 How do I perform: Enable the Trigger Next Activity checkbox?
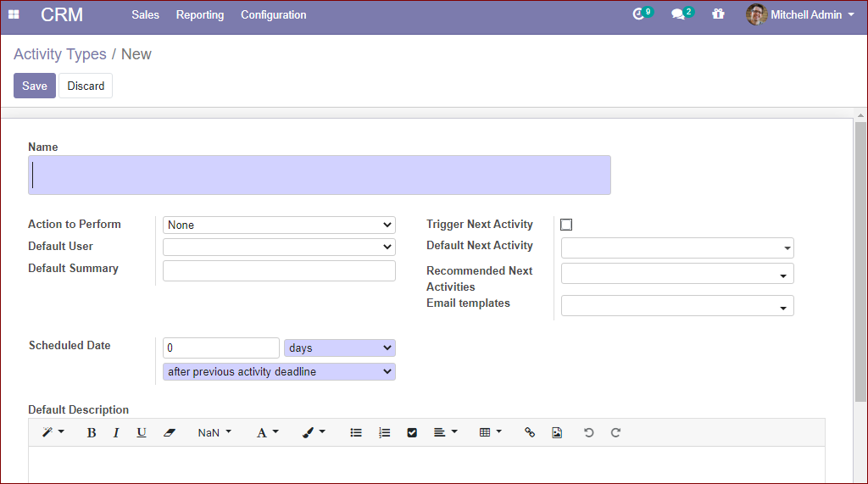pyautogui.click(x=566, y=225)
